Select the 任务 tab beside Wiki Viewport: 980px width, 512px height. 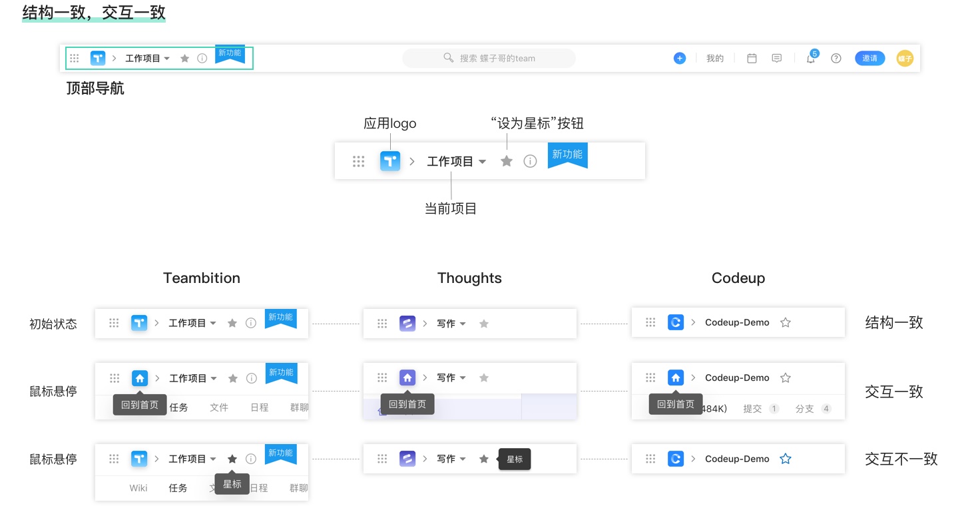(x=178, y=488)
